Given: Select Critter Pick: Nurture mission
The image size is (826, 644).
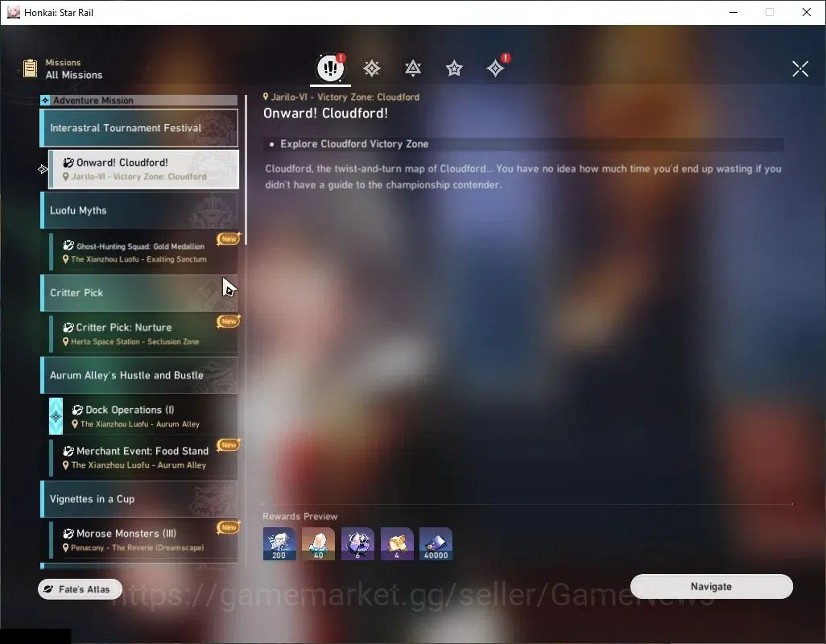Looking at the screenshot, I should (143, 334).
